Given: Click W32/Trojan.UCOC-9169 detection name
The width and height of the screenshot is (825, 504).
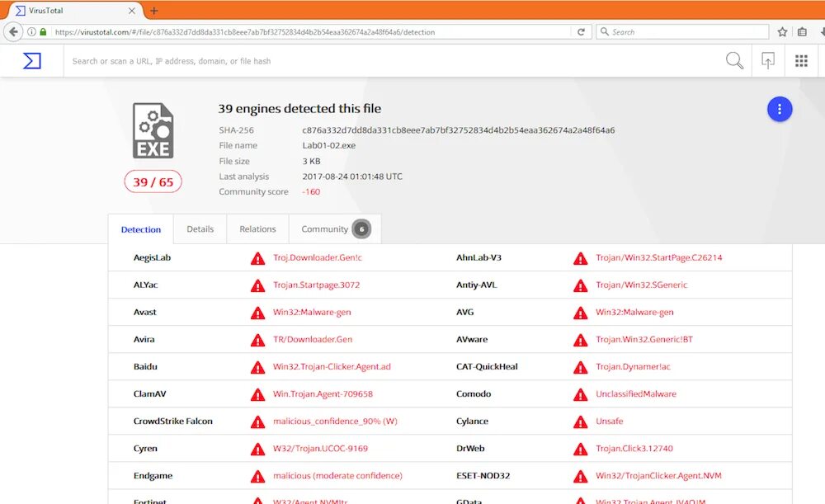Looking at the screenshot, I should [320, 448].
